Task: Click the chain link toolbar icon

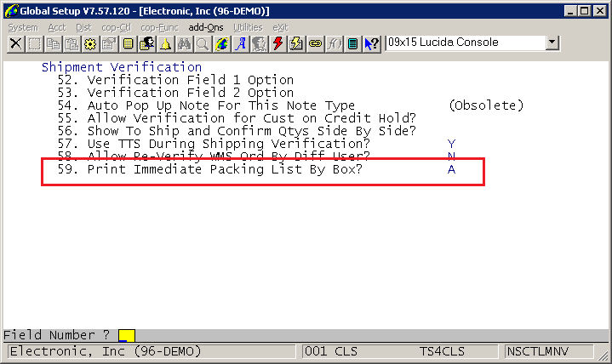Action: [316, 43]
